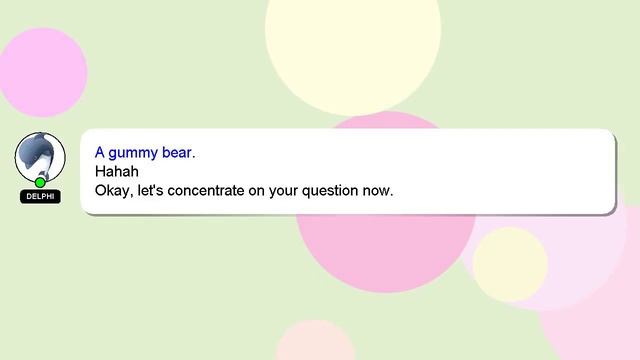The height and width of the screenshot is (360, 640).
Task: Click the blue text 'A gummy bear.'
Action: pos(145,153)
